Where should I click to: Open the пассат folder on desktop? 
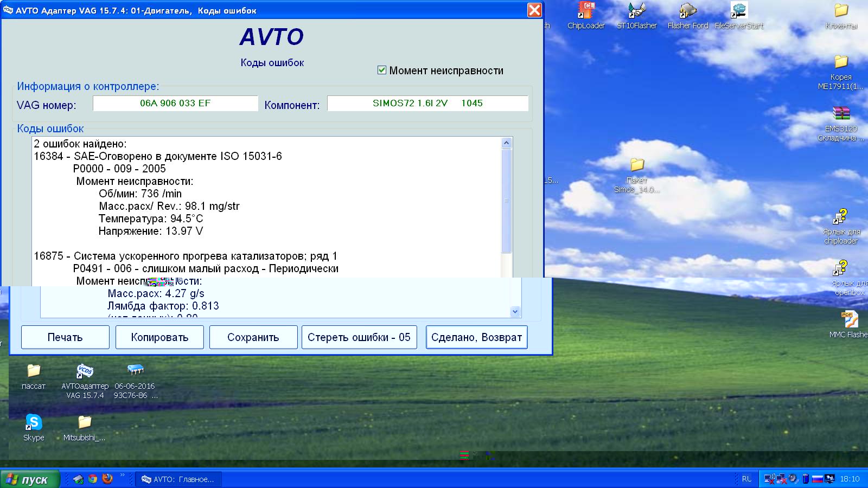(x=34, y=371)
